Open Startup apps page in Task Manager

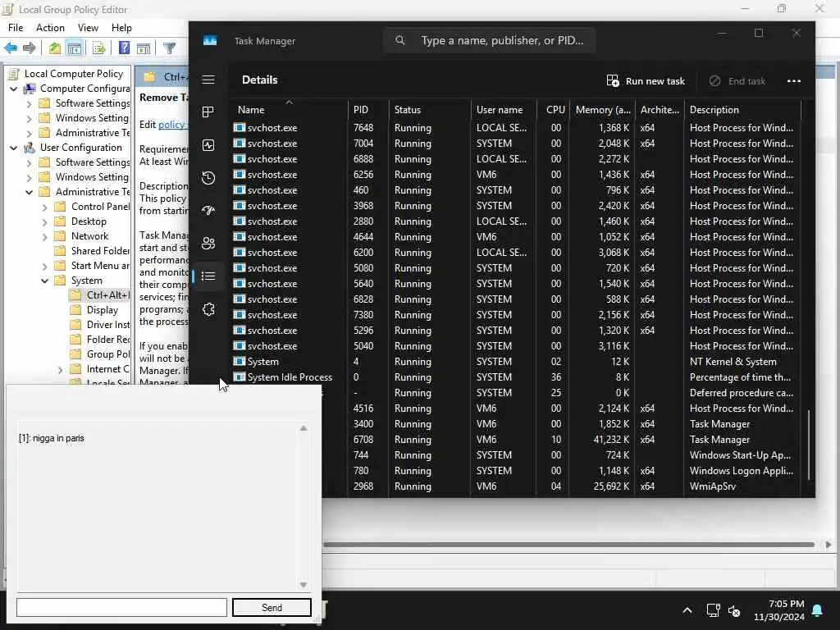pos(208,211)
